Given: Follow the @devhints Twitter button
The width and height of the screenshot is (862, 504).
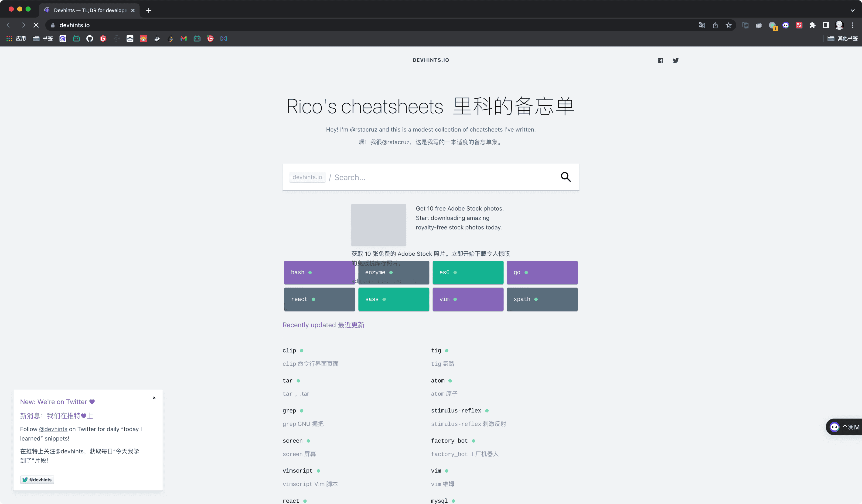Looking at the screenshot, I should (37, 479).
